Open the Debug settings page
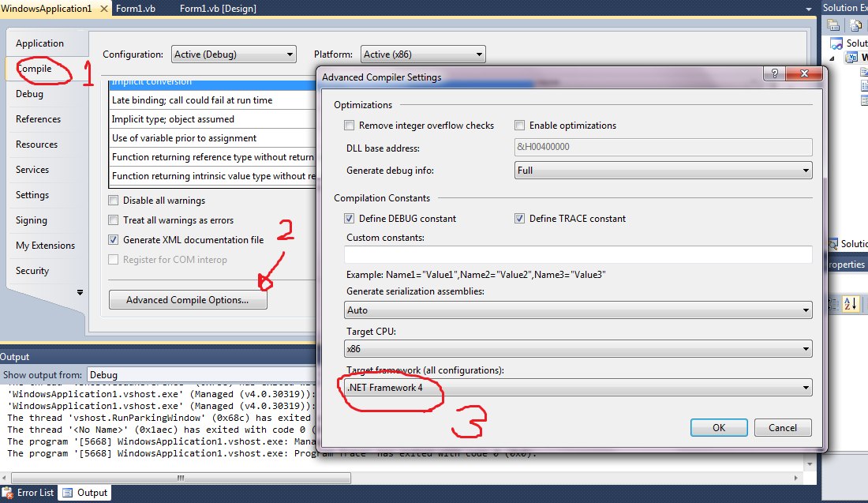This screenshot has width=868, height=503. [47, 94]
